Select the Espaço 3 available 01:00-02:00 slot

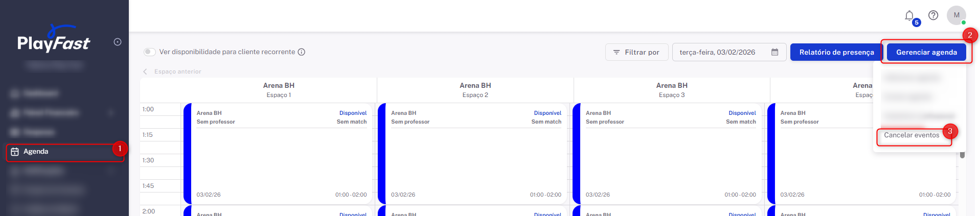(x=671, y=153)
